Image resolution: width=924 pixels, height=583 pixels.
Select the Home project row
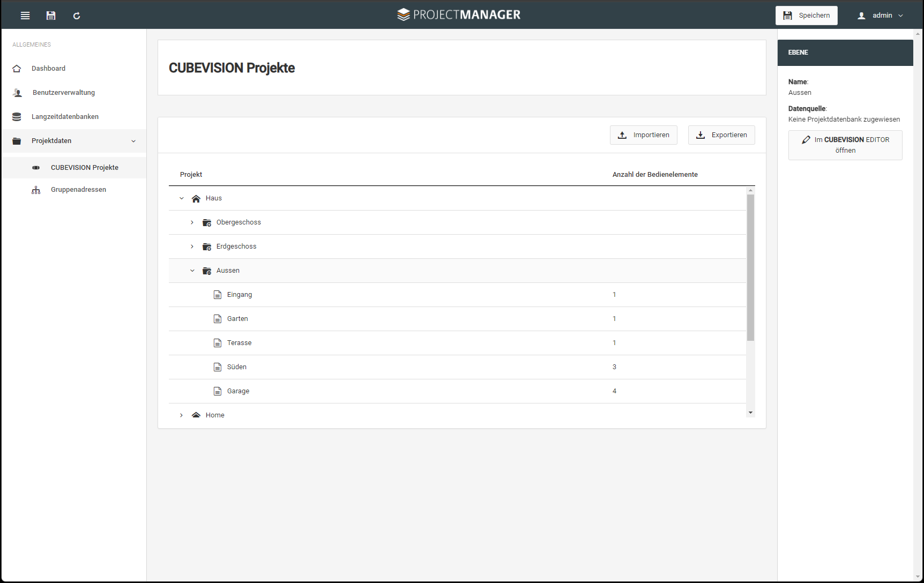click(x=457, y=412)
